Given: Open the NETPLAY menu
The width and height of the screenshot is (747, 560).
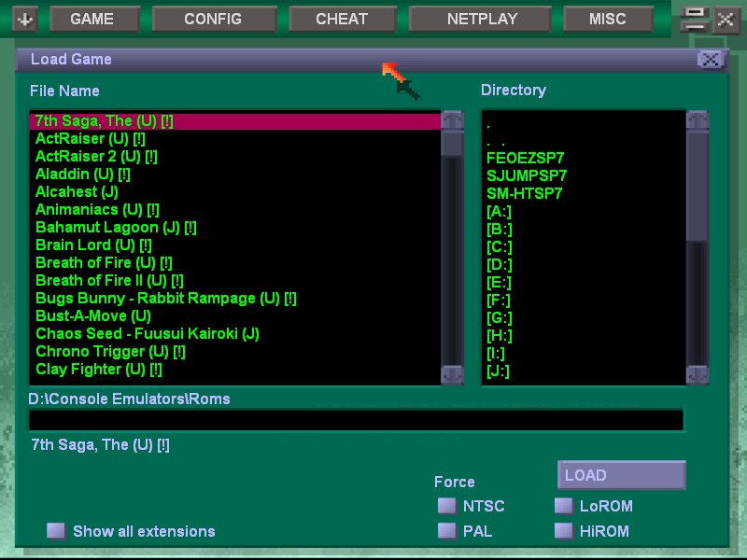Looking at the screenshot, I should tap(480, 19).
